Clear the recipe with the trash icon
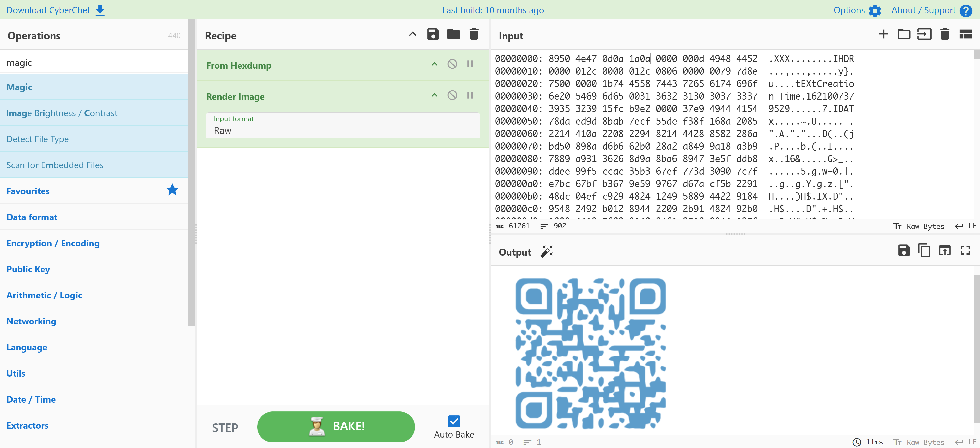Screen dimensions: 980x448 pyautogui.click(x=474, y=34)
